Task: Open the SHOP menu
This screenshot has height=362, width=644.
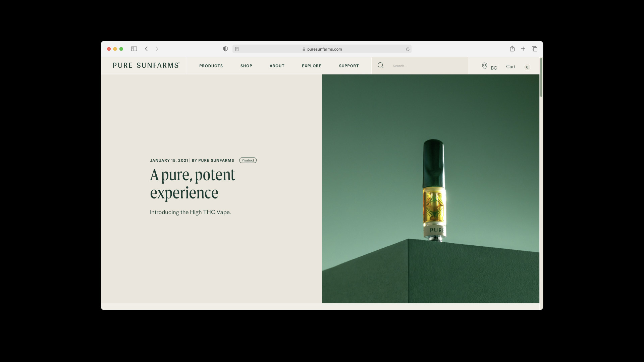Action: point(246,66)
